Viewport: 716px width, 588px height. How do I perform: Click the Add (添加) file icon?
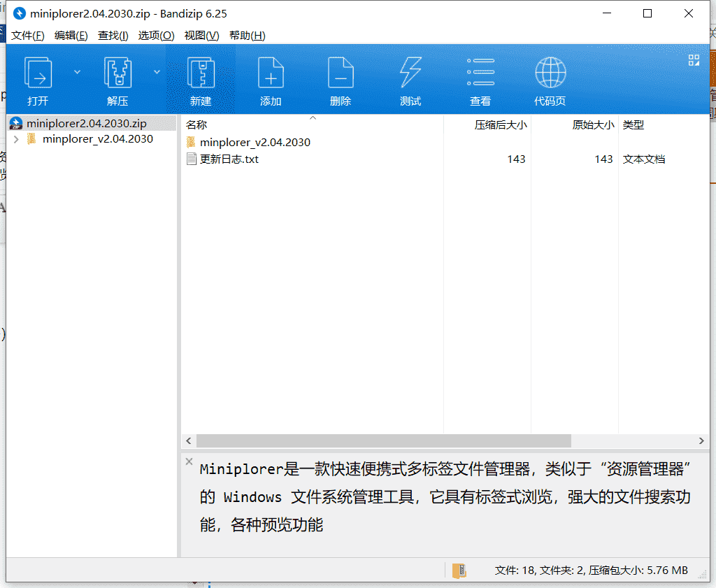271,73
